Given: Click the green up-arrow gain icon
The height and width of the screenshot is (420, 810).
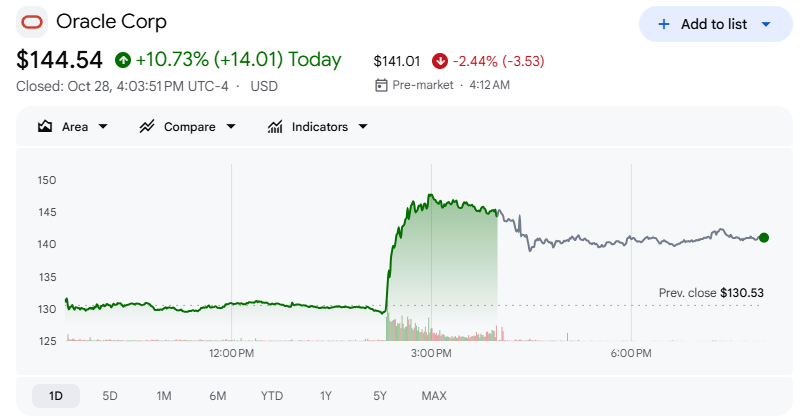Looking at the screenshot, I should pyautogui.click(x=123, y=60).
